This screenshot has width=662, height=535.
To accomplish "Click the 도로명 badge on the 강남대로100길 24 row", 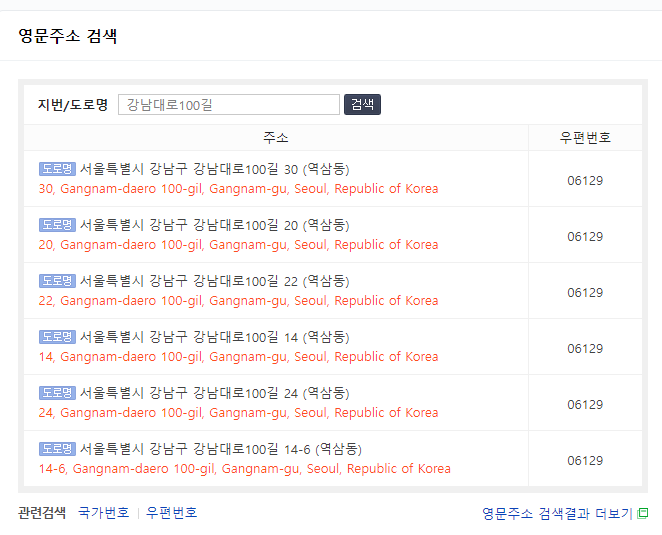I will click(x=57, y=393).
